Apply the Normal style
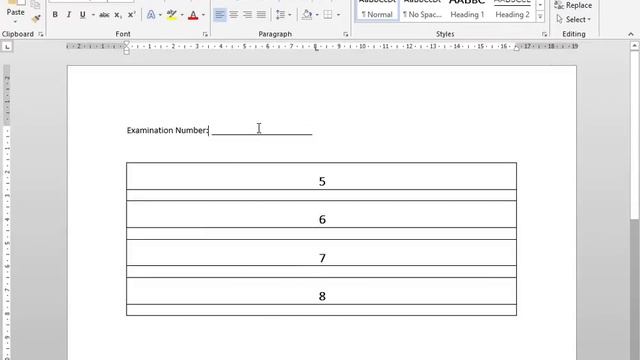The image size is (640, 360). pyautogui.click(x=377, y=10)
